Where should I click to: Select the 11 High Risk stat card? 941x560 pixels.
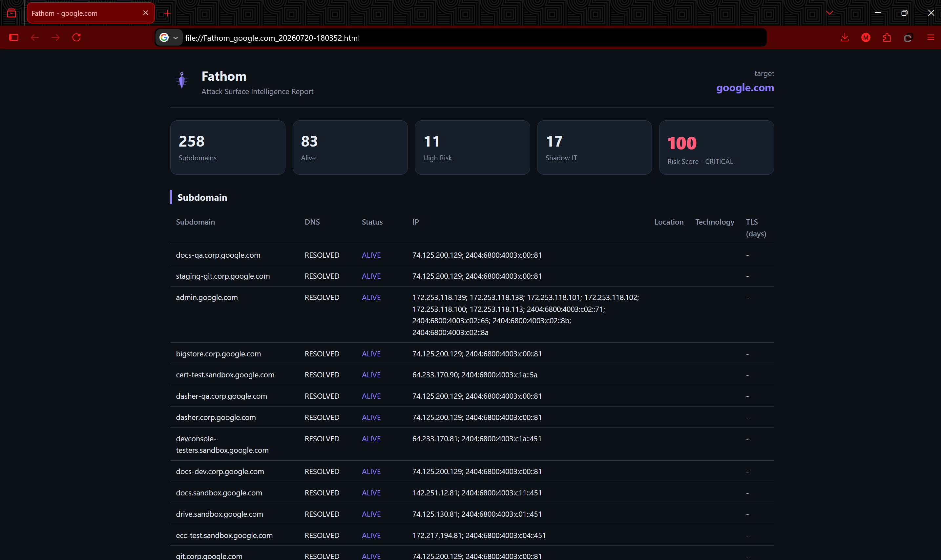[x=472, y=148]
